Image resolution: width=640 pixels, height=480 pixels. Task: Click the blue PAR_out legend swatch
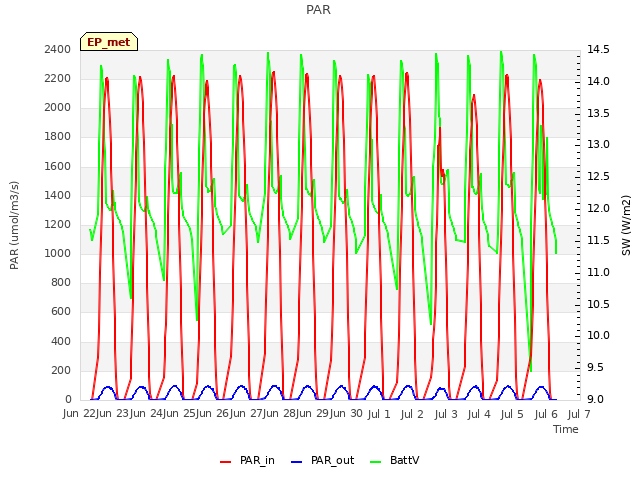pyautogui.click(x=296, y=462)
